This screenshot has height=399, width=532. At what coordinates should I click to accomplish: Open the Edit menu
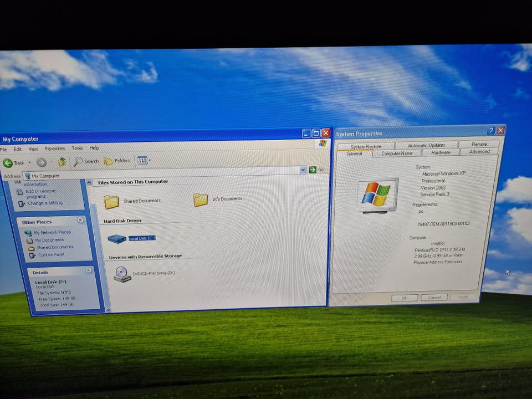click(x=18, y=149)
